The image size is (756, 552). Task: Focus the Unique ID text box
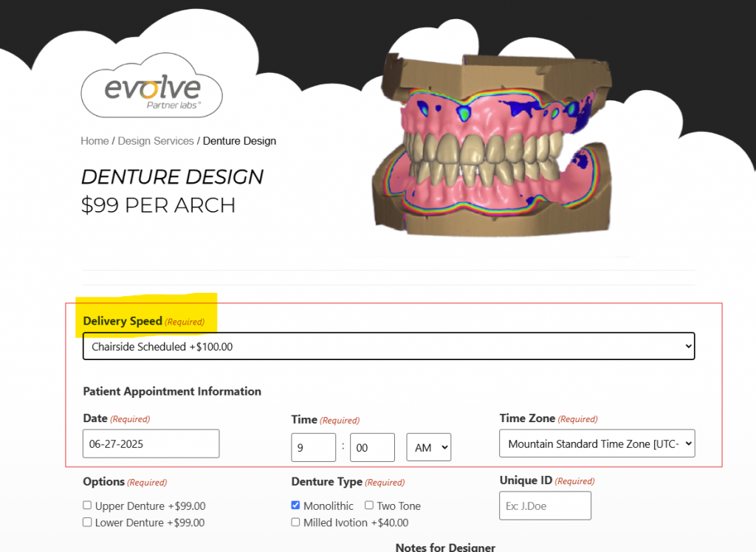[x=545, y=506]
